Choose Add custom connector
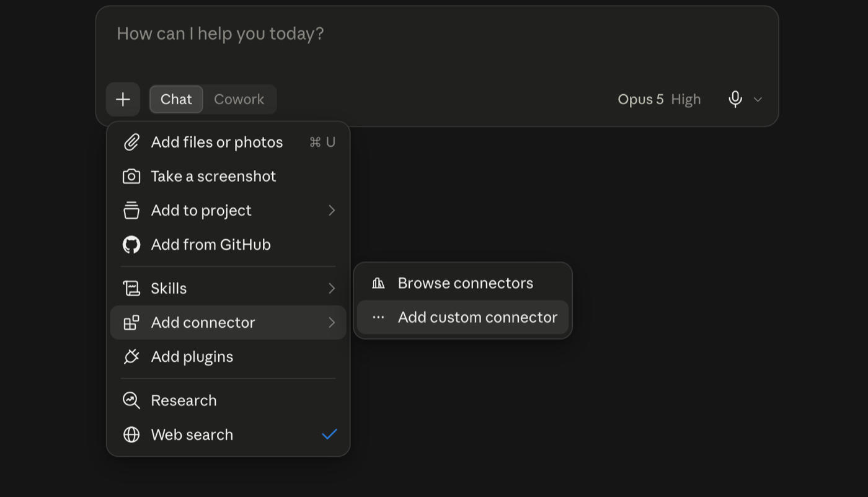Image resolution: width=868 pixels, height=497 pixels. (463, 317)
